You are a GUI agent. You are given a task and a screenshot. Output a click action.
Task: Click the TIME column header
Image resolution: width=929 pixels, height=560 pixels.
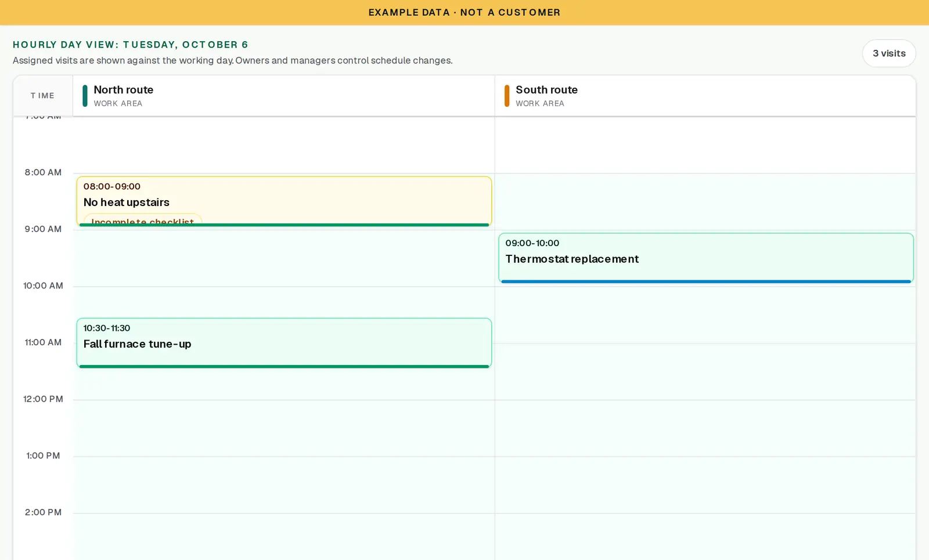coord(43,96)
